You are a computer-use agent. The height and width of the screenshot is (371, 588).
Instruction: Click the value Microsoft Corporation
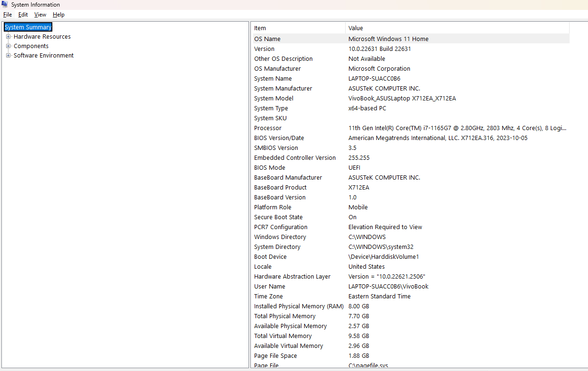379,69
